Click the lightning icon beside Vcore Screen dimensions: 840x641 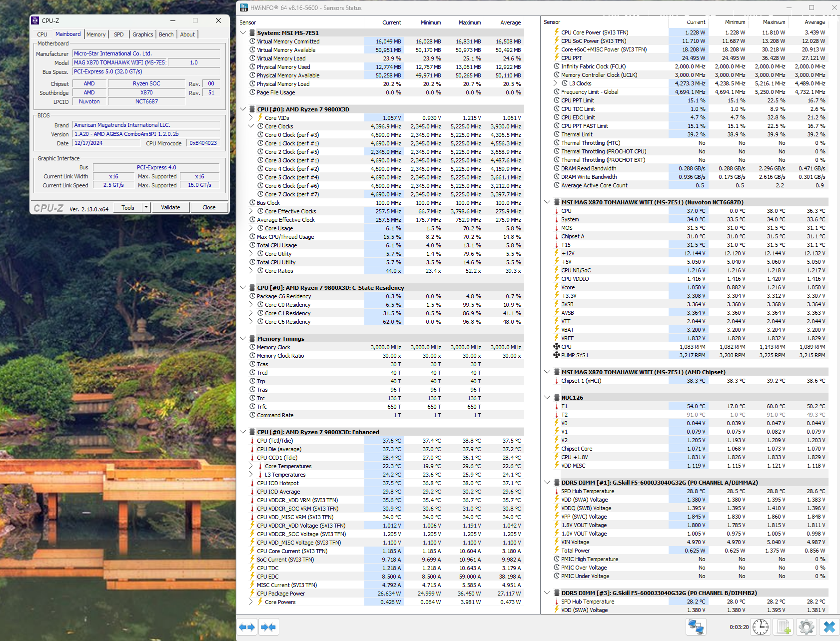pyautogui.click(x=557, y=287)
